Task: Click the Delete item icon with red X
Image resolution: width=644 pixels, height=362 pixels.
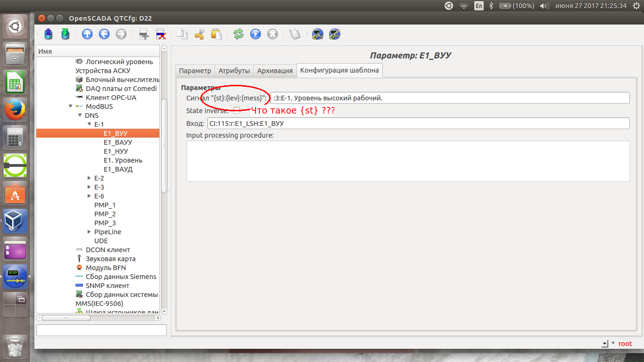Action: pyautogui.click(x=161, y=34)
